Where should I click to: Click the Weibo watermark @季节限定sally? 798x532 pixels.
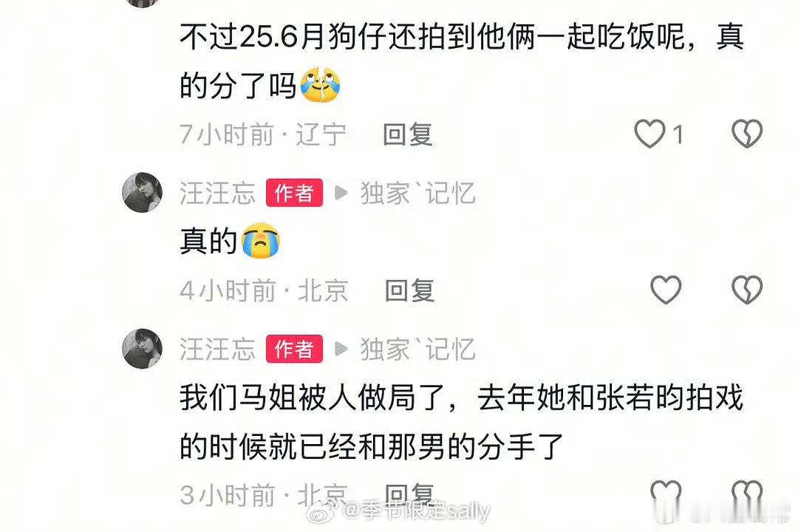[398, 511]
